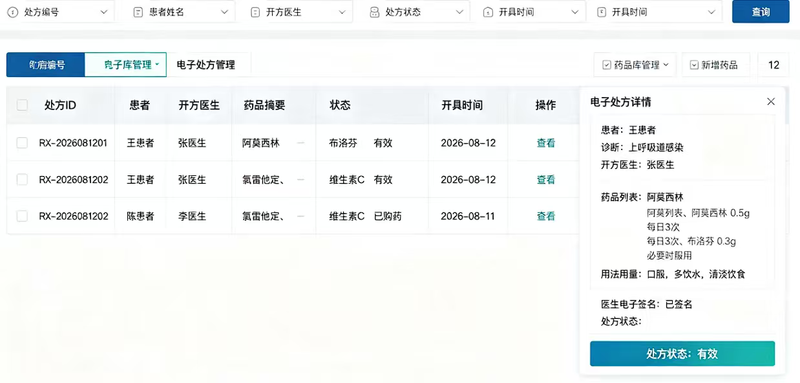
Task: Click 用法用量 line in details
Action: (x=673, y=274)
